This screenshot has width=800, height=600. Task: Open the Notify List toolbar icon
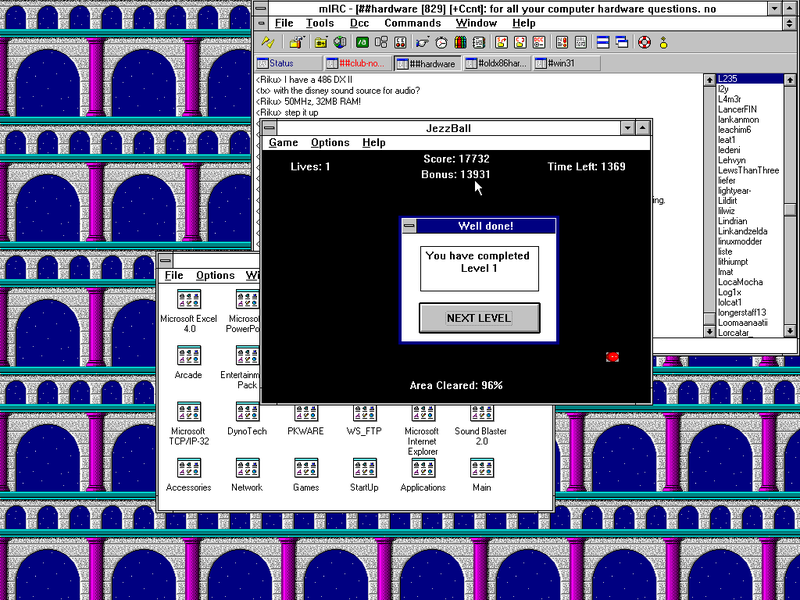(x=562, y=43)
